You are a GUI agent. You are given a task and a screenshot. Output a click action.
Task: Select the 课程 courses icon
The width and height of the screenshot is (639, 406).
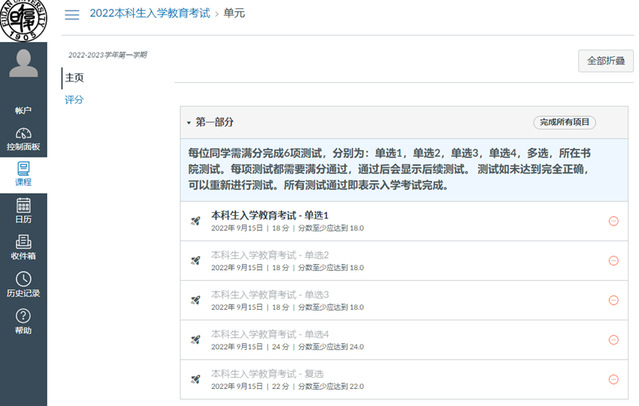click(x=23, y=174)
